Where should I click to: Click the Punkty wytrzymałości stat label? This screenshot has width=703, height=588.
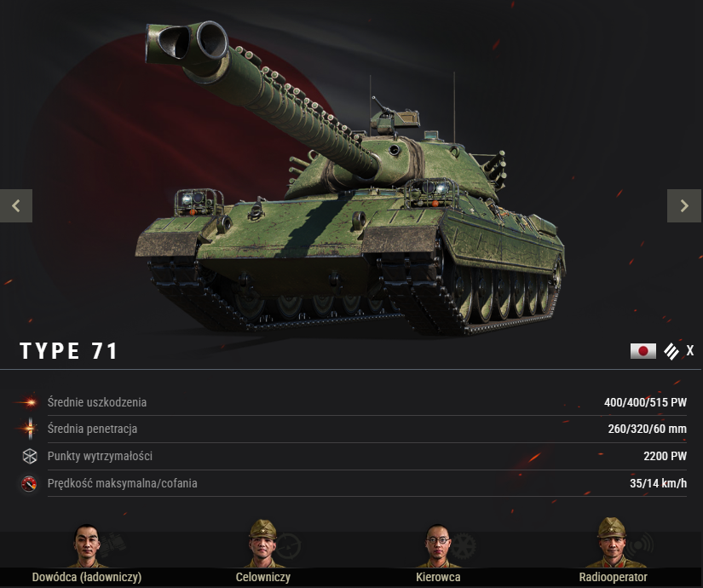coord(100,456)
